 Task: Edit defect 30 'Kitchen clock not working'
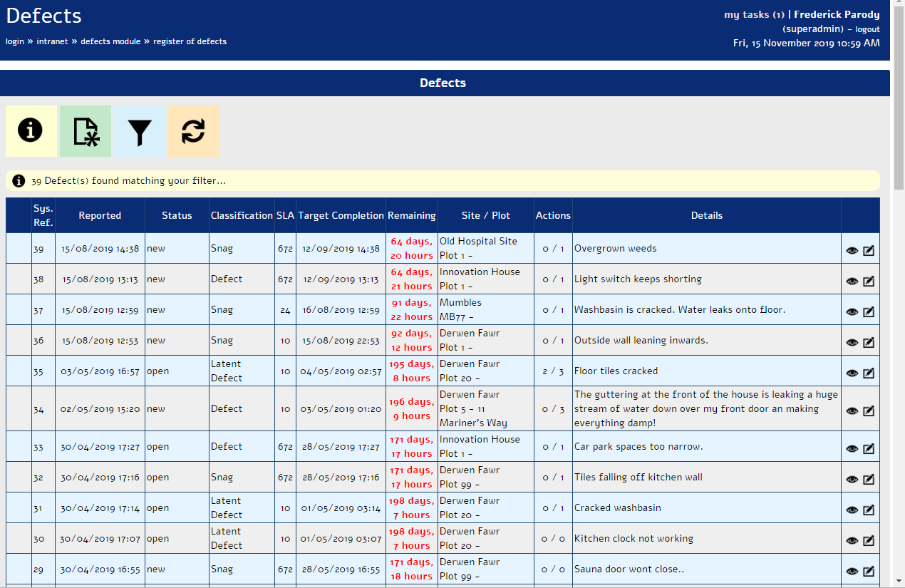[x=869, y=540]
